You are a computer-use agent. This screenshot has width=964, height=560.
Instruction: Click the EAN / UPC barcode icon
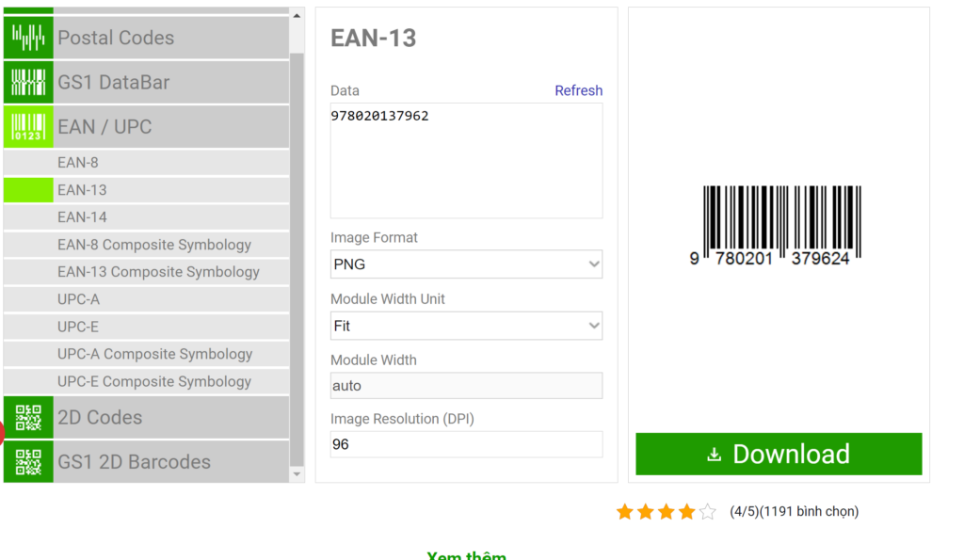click(28, 127)
